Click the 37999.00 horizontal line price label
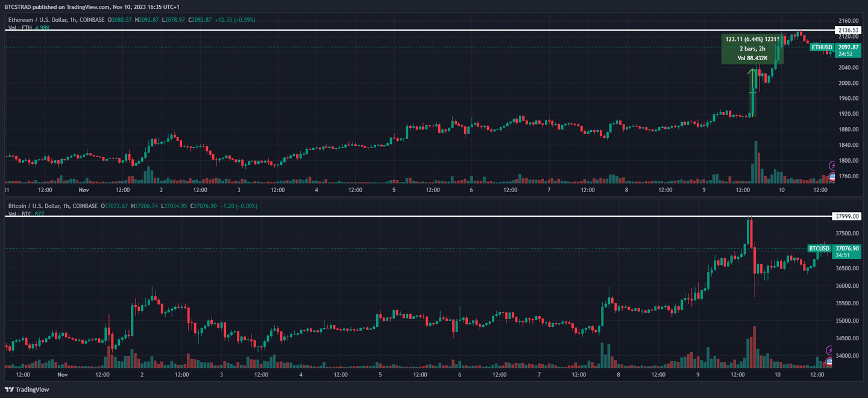Viewport: 868px width, 398px height. 848,216
